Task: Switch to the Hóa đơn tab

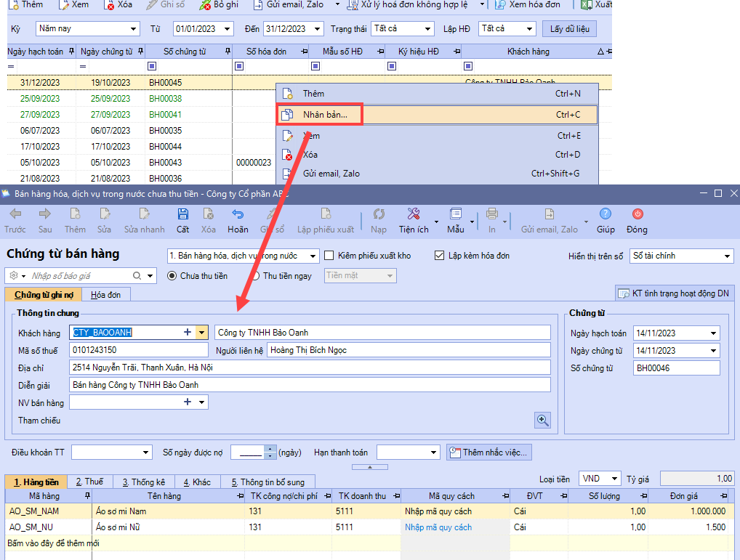Action: [106, 294]
